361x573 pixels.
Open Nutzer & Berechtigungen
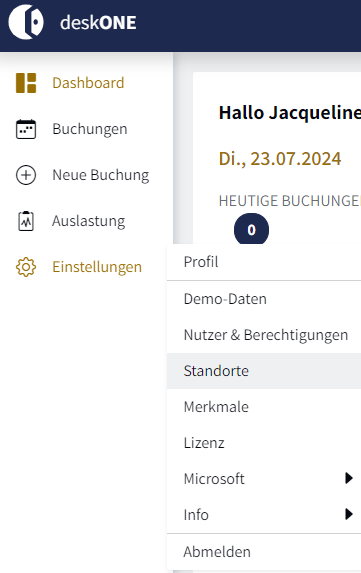point(264,335)
